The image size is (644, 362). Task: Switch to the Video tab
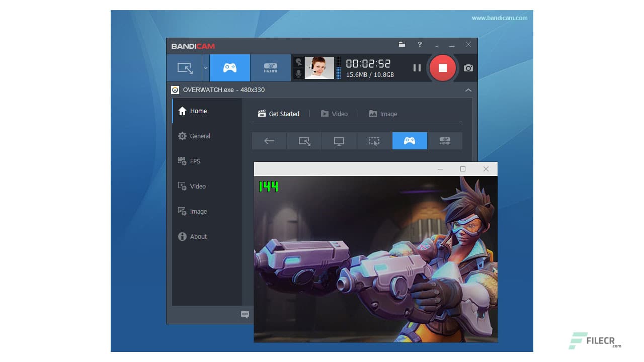(x=335, y=114)
